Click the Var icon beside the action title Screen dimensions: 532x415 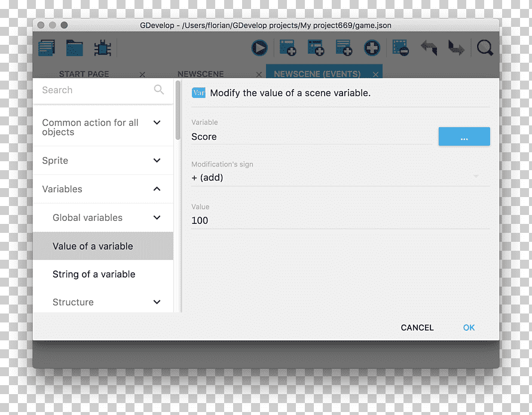[x=198, y=93]
